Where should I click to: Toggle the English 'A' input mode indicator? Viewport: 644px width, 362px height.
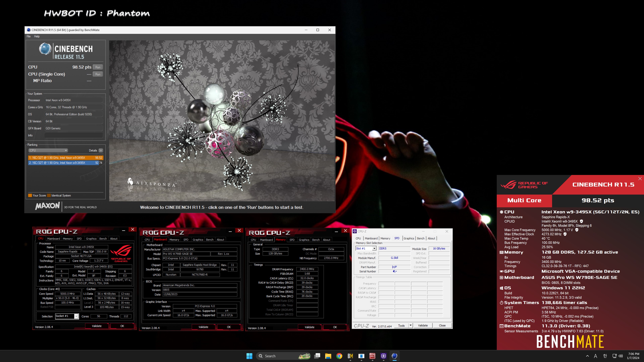point(596,356)
